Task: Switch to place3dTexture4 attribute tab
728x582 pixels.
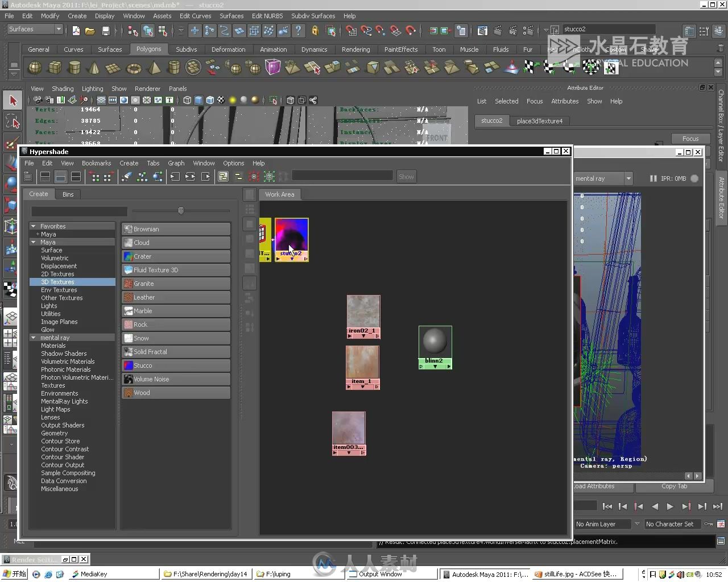Action: point(539,121)
